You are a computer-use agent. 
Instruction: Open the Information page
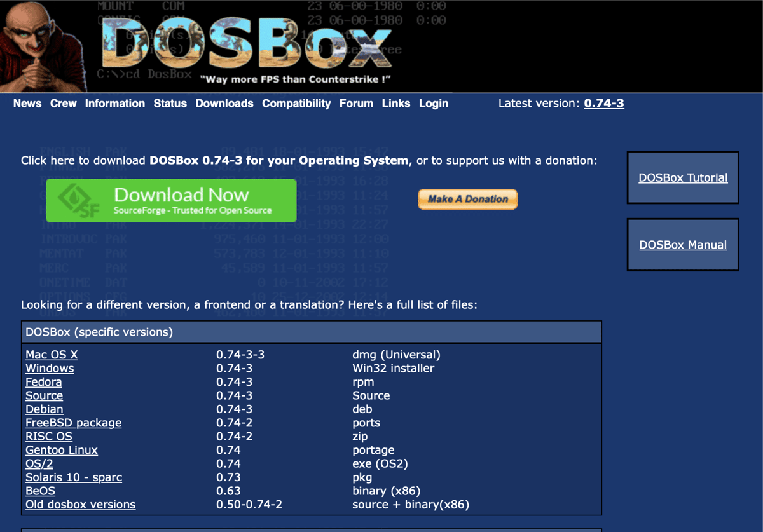(x=115, y=103)
